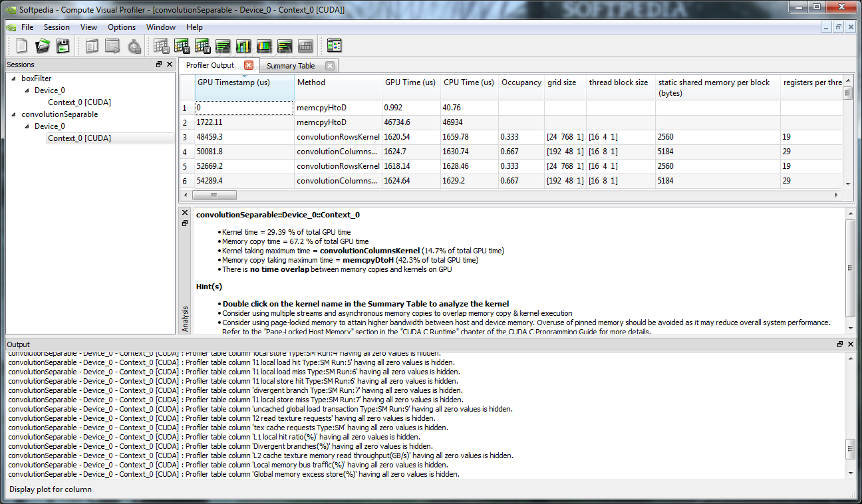862x504 pixels.
Task: Open the Session menu
Action: tap(57, 27)
